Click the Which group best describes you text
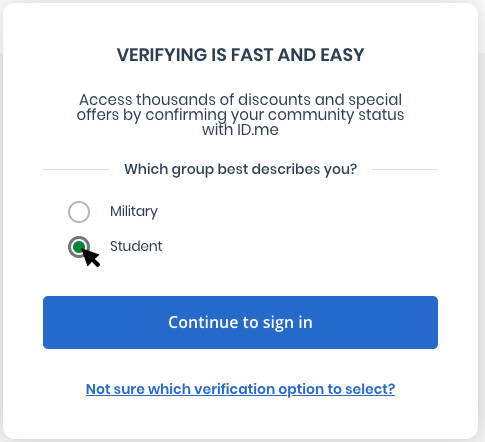The image size is (485, 442). click(x=240, y=169)
